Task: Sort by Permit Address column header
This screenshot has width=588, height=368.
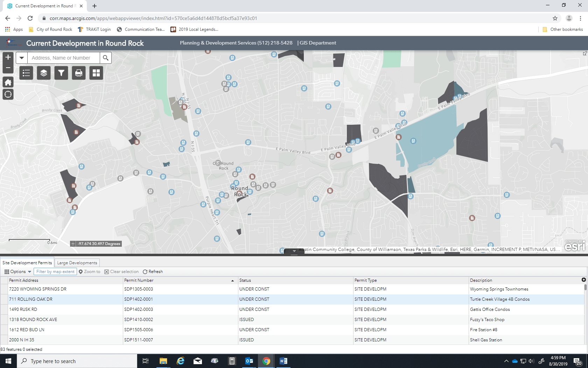Action: tap(65, 280)
